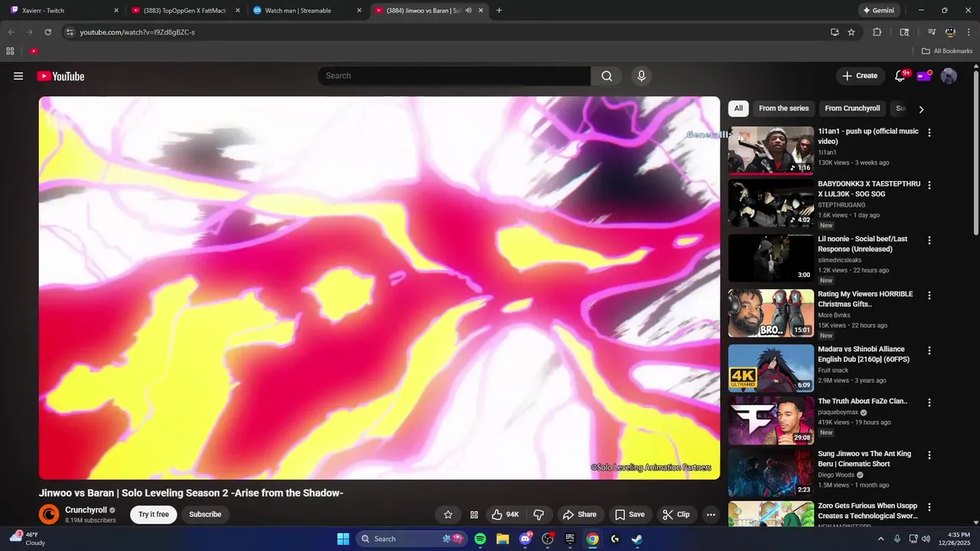The width and height of the screenshot is (980, 551).
Task: Select the All filter chip
Action: [738, 109]
